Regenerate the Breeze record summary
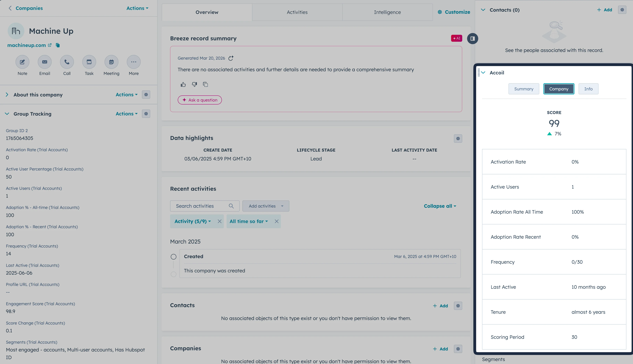This screenshot has width=633, height=364. coord(231,58)
